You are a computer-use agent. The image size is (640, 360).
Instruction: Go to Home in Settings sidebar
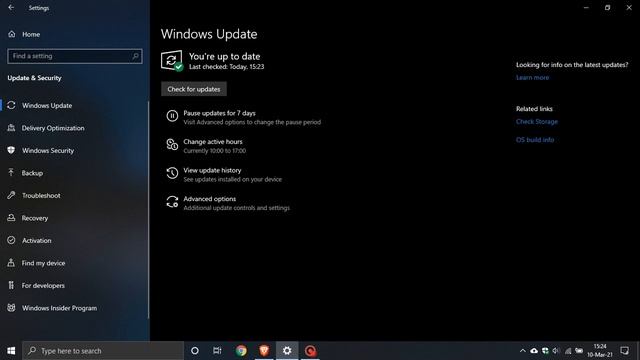[31, 34]
